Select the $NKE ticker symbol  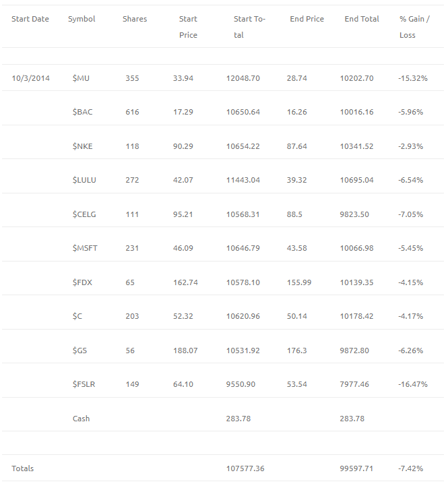pos(82,146)
